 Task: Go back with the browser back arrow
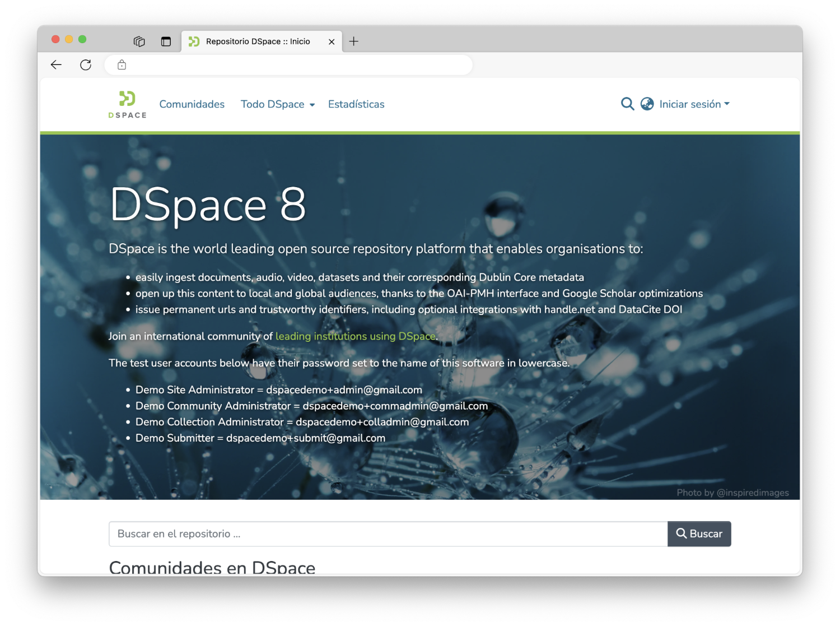(x=56, y=65)
